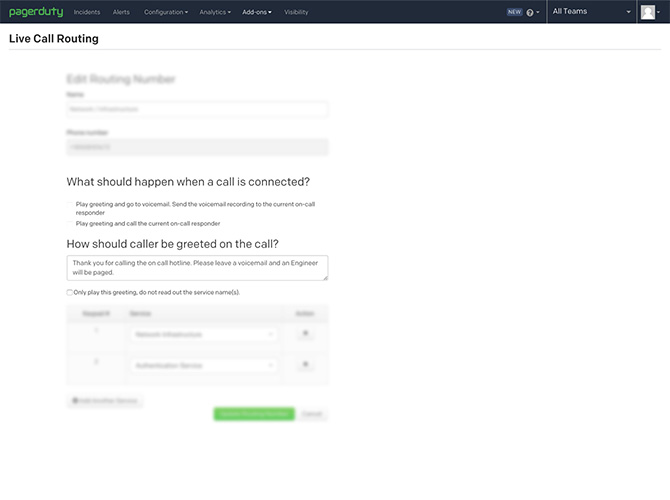Select call the current on-call responder option
670x500 pixels.
pos(70,223)
